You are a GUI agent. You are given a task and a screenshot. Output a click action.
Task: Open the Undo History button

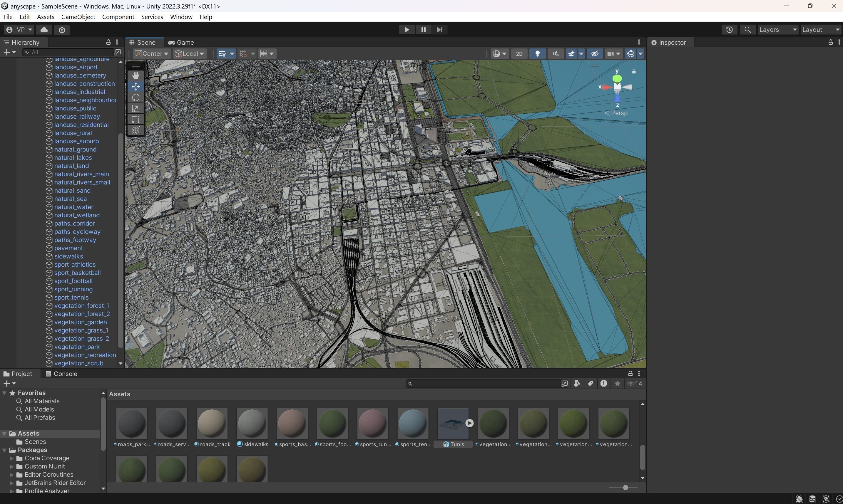729,30
